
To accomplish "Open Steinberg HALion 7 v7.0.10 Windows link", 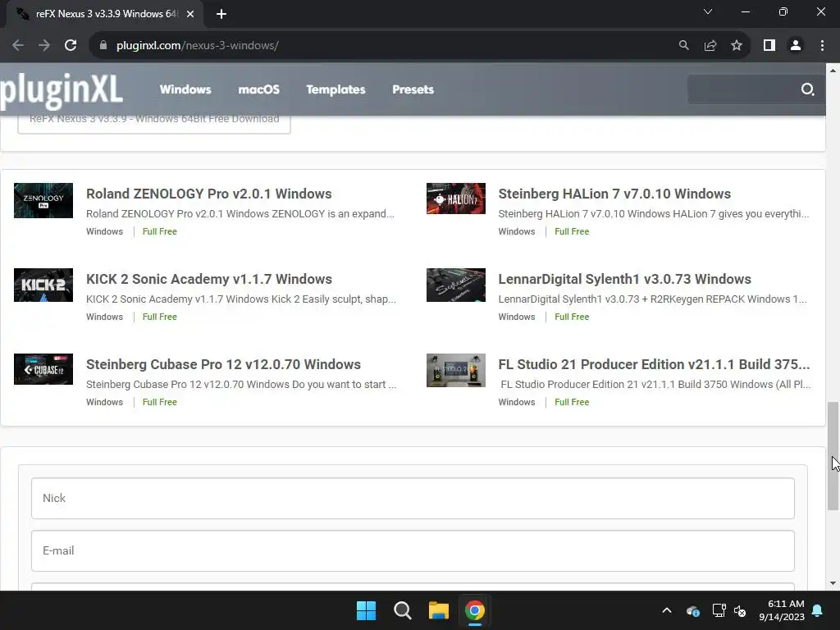I will pos(614,194).
